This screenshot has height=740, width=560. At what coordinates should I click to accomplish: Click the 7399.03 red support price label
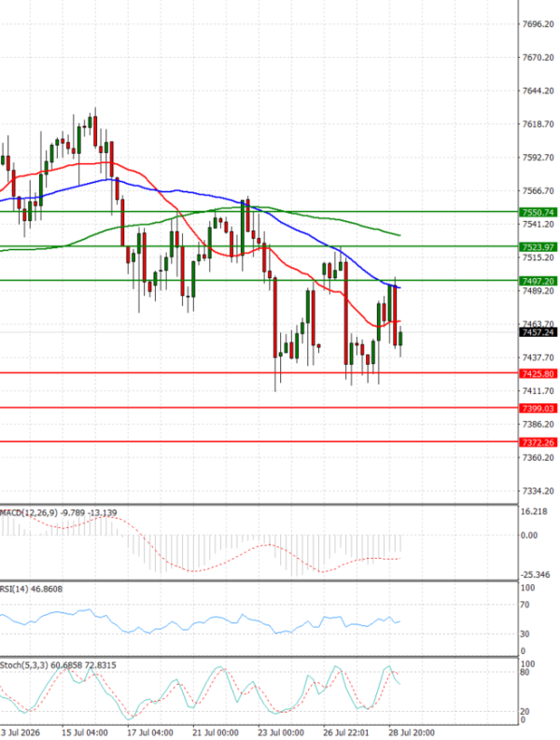[x=538, y=408]
